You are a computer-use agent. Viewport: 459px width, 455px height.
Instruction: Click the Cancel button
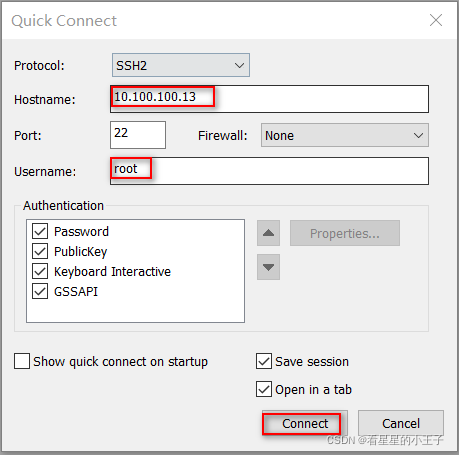(x=401, y=423)
